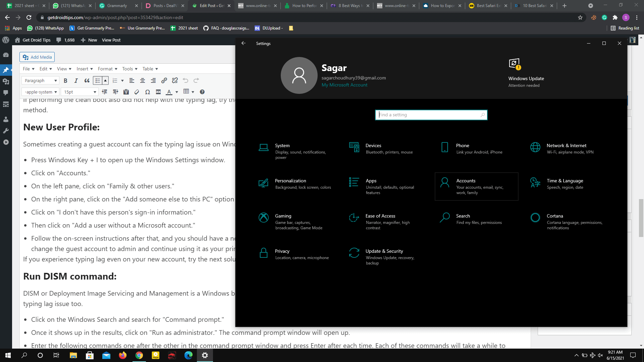Click the Find a setting search field
The image size is (644, 362).
(431, 115)
